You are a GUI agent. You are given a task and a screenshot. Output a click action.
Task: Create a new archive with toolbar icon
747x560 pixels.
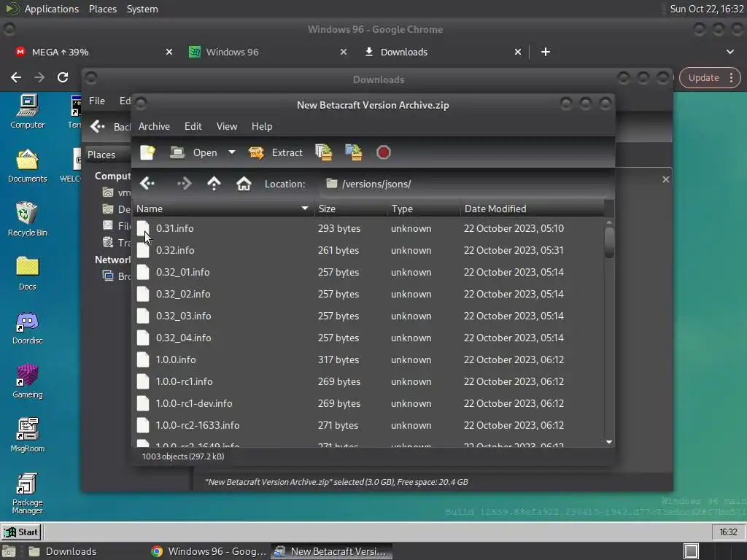(147, 152)
